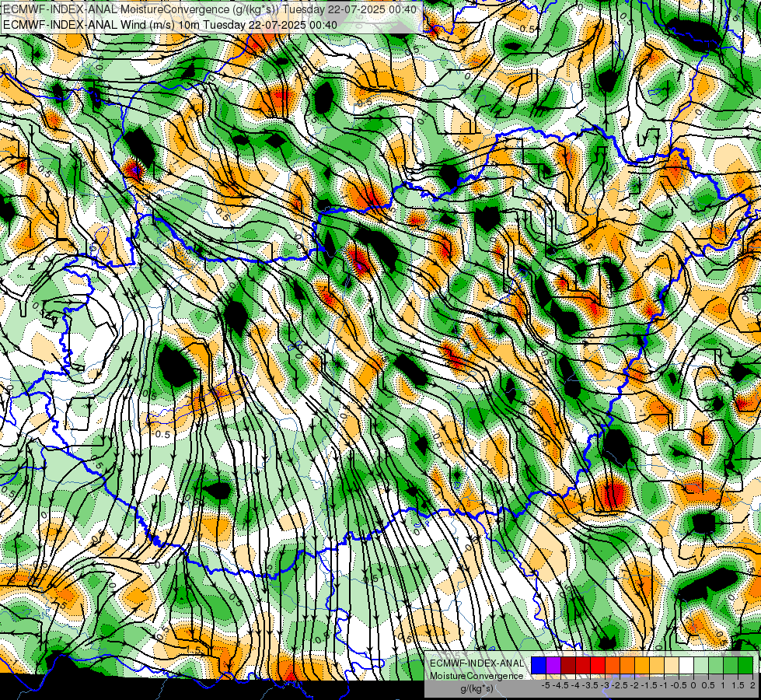Select the palest green swatch between 0 and 0.5
Image resolution: width=761 pixels, height=700 pixels.
(x=702, y=666)
